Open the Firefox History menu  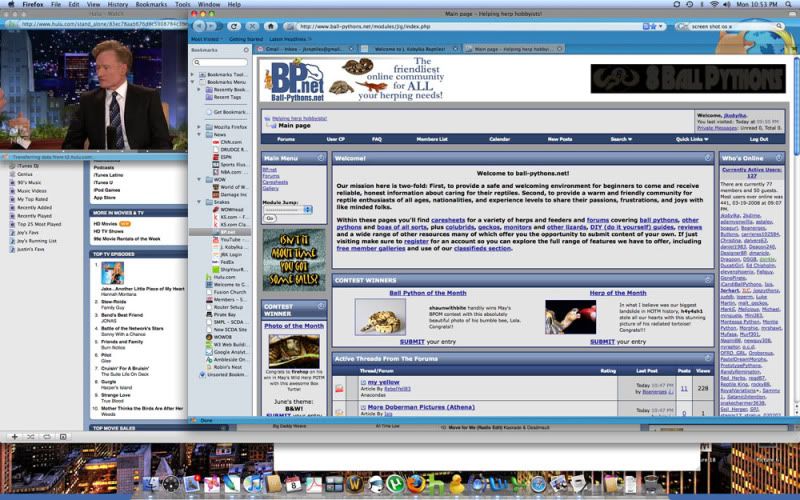click(117, 4)
